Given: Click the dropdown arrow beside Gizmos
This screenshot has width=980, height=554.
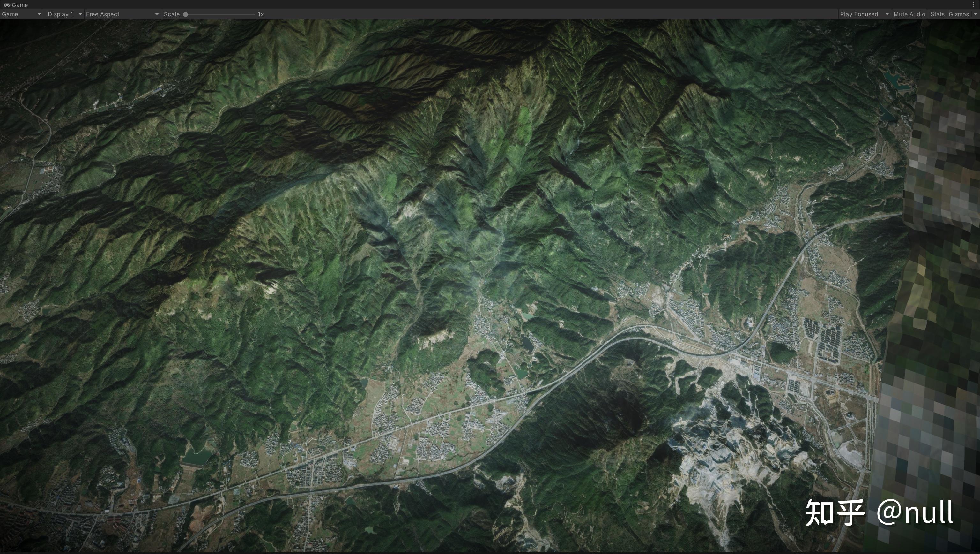Looking at the screenshot, I should point(975,14).
